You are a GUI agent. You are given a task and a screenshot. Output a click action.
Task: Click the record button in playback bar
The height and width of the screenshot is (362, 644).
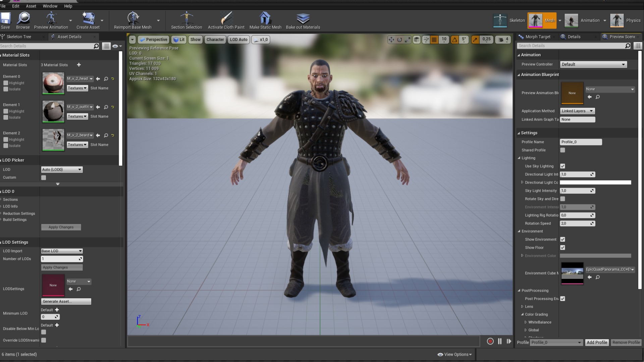(x=490, y=341)
